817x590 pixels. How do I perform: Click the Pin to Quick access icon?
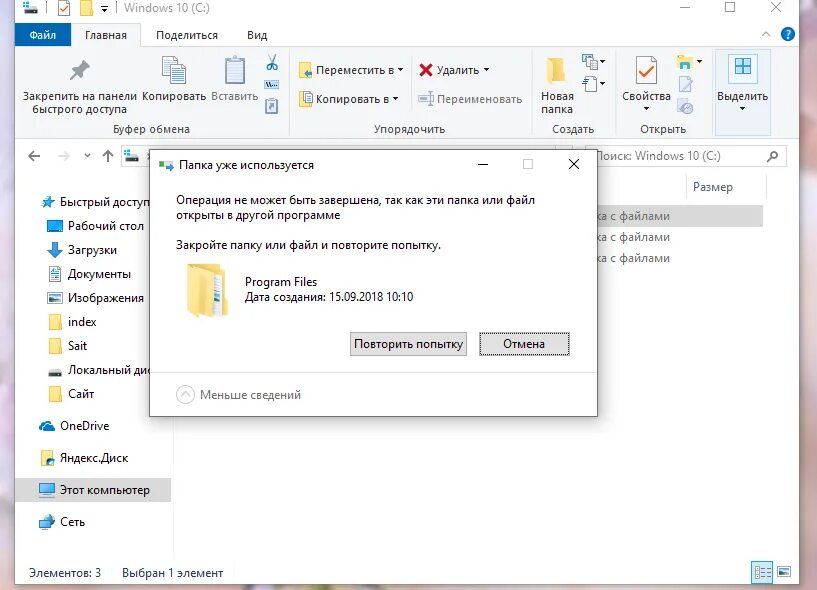click(80, 70)
